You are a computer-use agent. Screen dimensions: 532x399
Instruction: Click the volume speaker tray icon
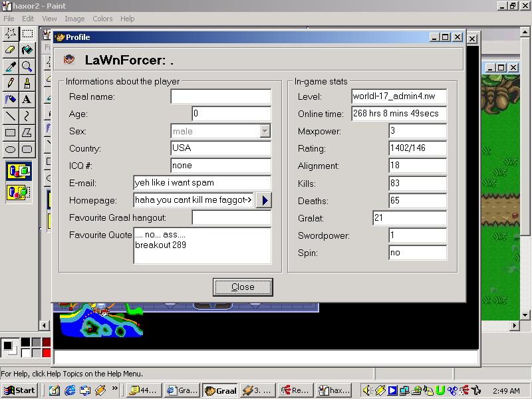point(367,390)
